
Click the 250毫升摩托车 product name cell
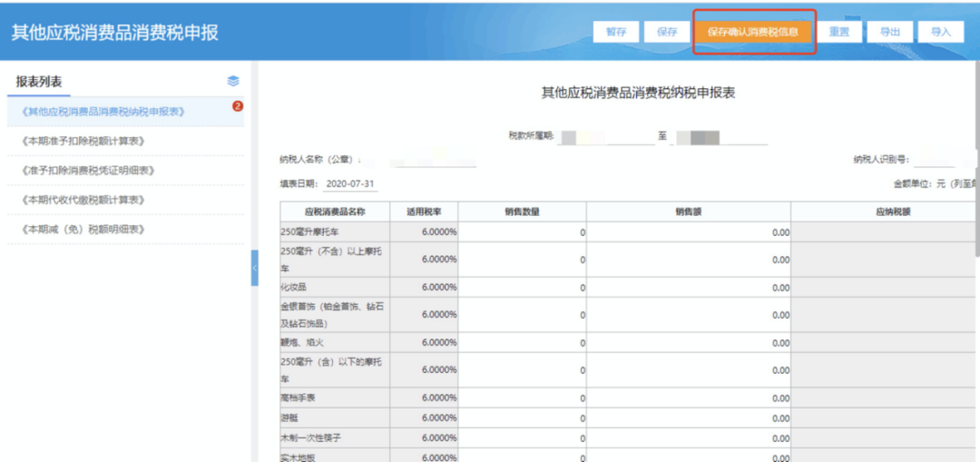(335, 232)
